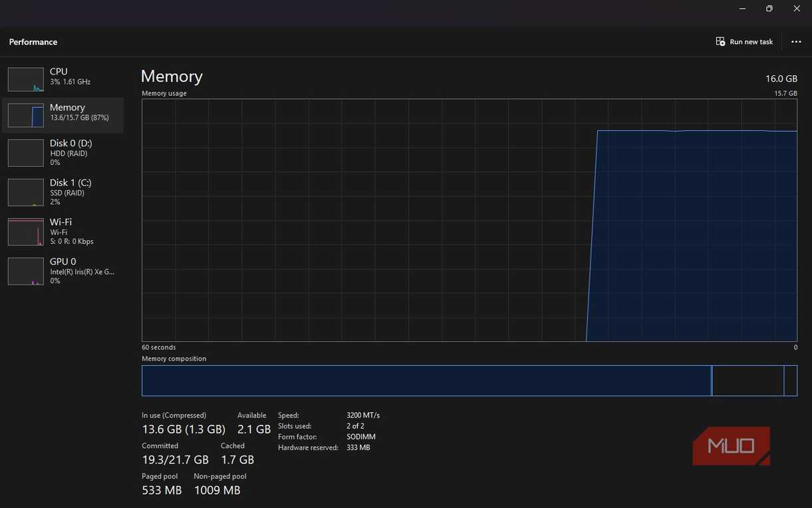This screenshot has height=508, width=812.
Task: Select GPU 0 label in sidebar
Action: click(x=63, y=261)
